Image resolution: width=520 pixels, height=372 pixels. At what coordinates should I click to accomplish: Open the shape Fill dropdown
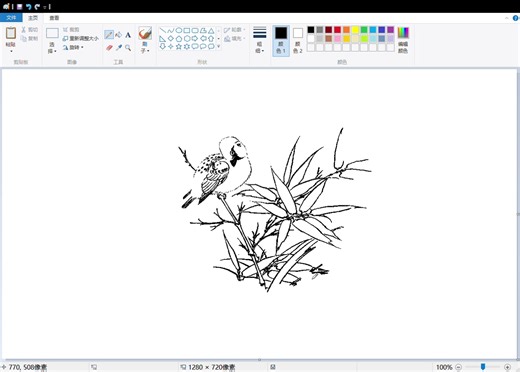coord(234,39)
